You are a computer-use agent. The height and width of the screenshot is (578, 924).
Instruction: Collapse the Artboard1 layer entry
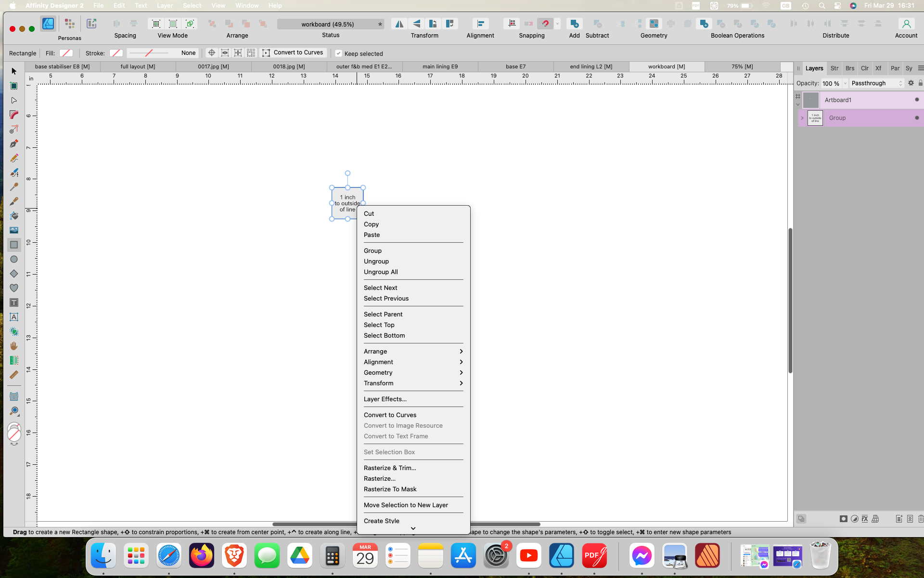point(798,104)
